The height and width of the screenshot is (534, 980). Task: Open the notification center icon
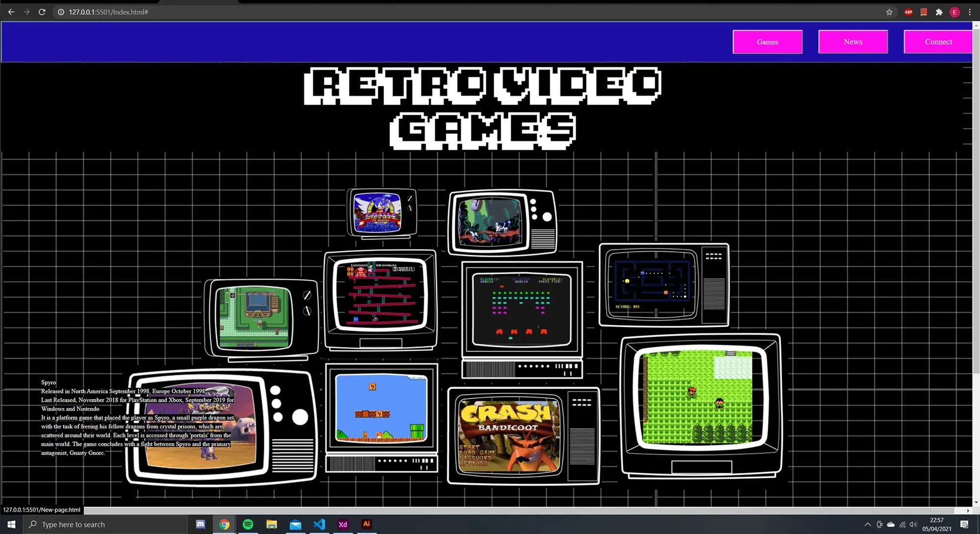pos(964,524)
